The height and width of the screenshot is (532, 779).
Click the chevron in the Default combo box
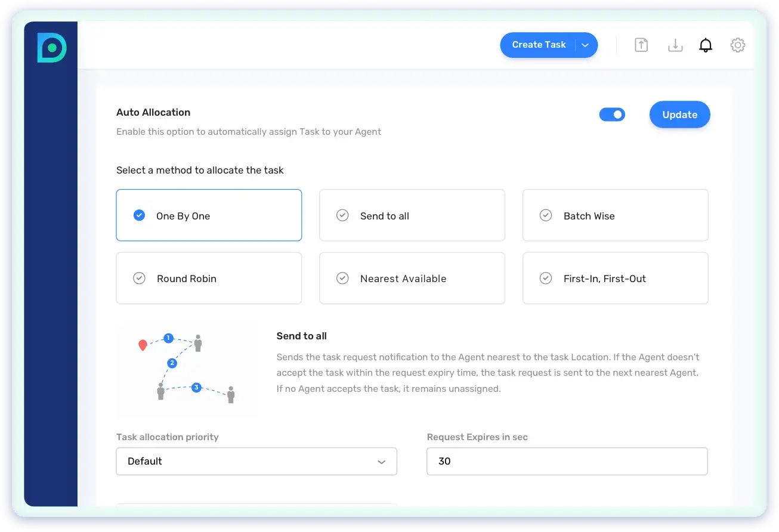pos(381,462)
